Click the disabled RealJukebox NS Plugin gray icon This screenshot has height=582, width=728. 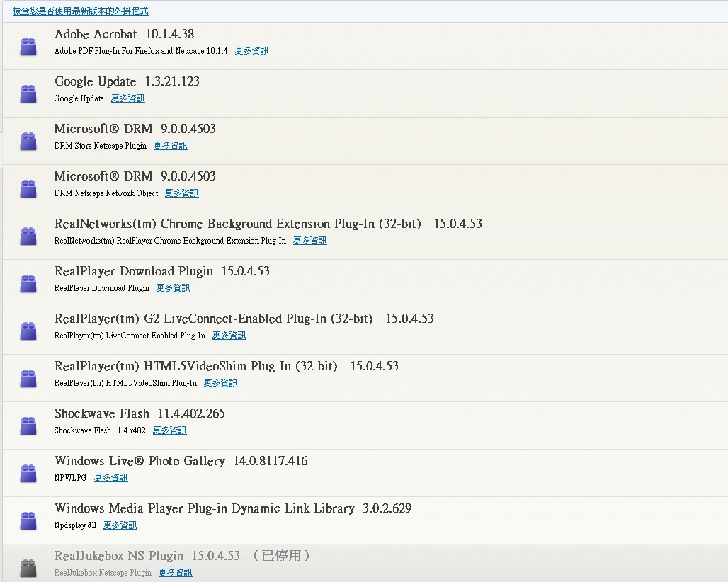coord(28,568)
